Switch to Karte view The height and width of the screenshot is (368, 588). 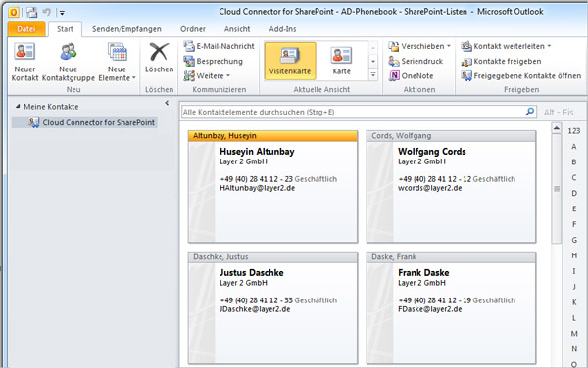[x=341, y=61]
